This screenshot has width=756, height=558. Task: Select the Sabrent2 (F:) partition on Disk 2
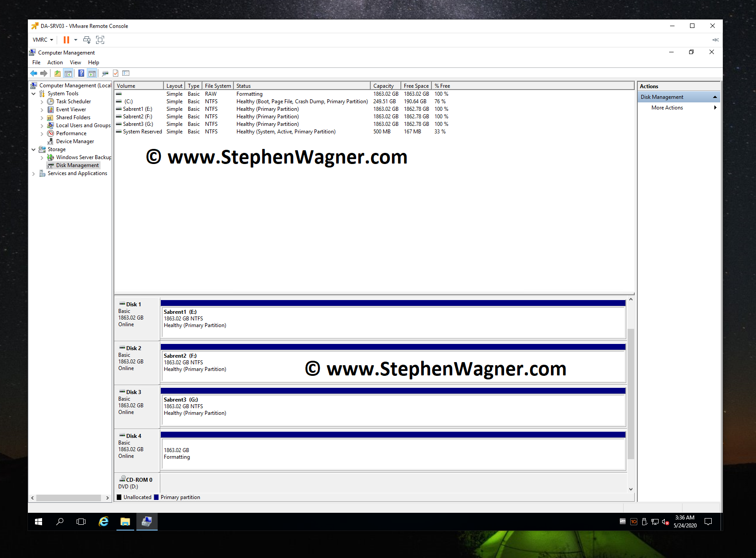[393, 363]
